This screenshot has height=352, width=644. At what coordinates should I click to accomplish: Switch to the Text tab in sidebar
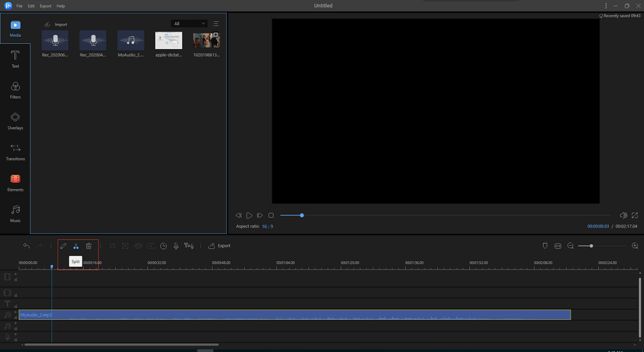point(15,59)
